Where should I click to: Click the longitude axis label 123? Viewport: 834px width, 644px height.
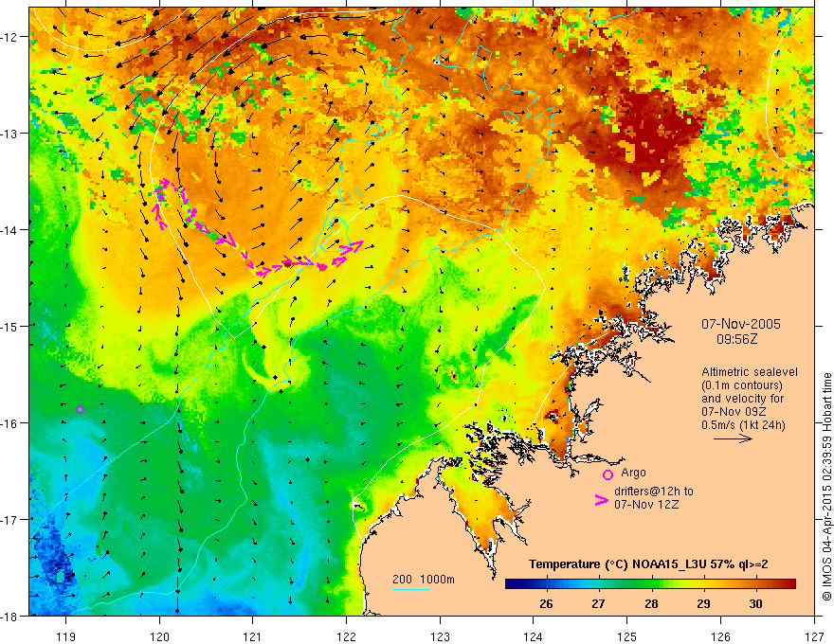click(x=440, y=636)
